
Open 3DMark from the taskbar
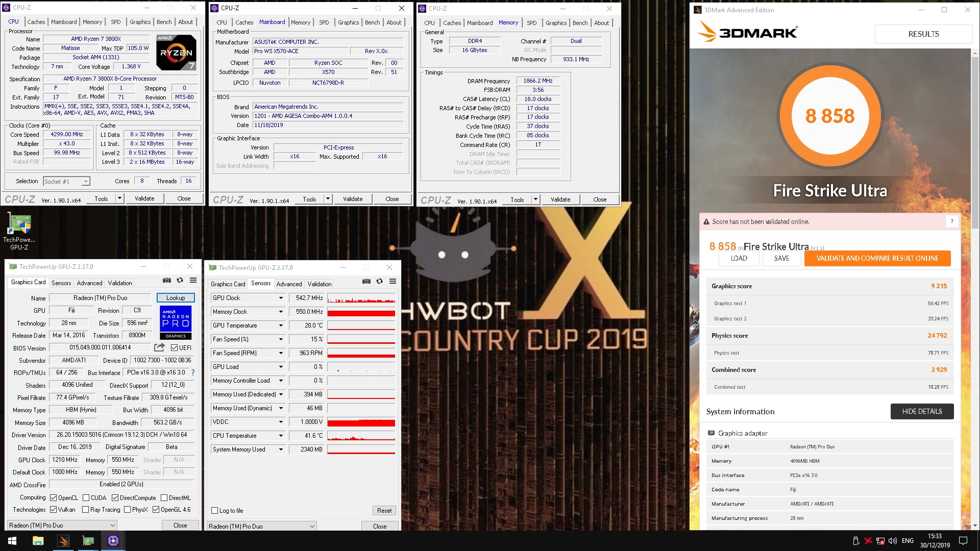[63, 541]
